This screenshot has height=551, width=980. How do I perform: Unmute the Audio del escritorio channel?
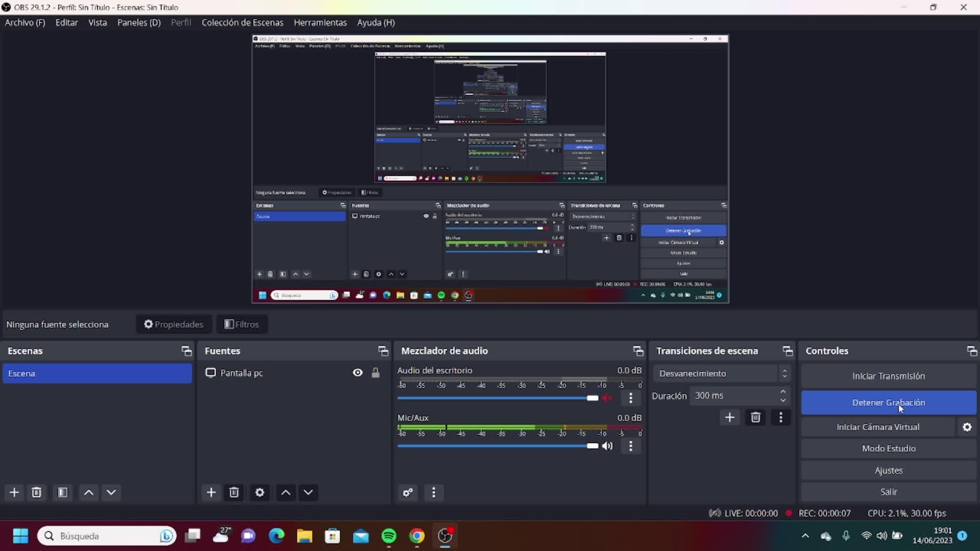coord(607,398)
